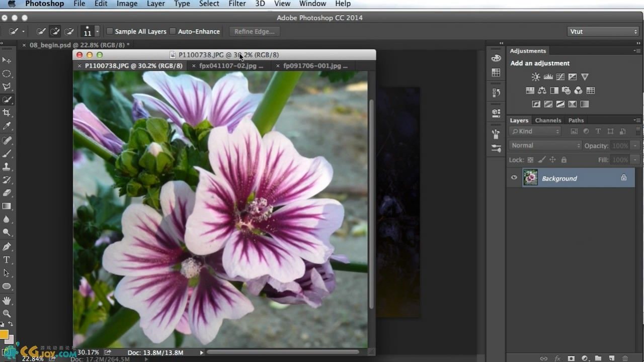Select the Hand tool
This screenshot has height=362, width=644.
(x=7, y=301)
